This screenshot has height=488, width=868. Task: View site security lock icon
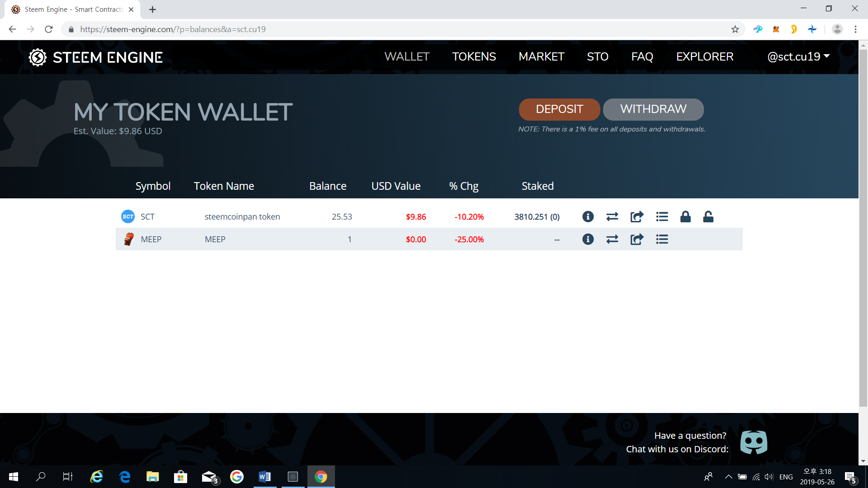pos(71,29)
